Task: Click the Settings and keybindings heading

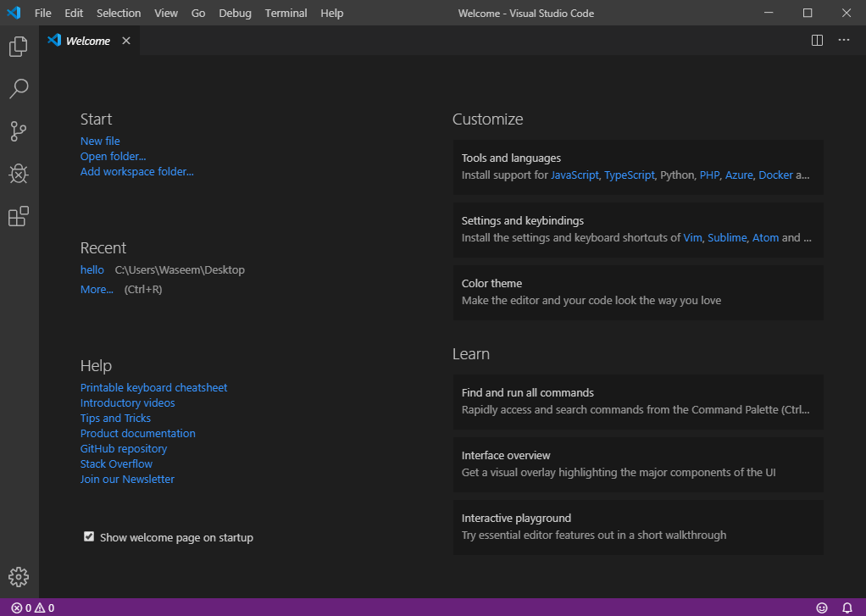Action: (523, 220)
